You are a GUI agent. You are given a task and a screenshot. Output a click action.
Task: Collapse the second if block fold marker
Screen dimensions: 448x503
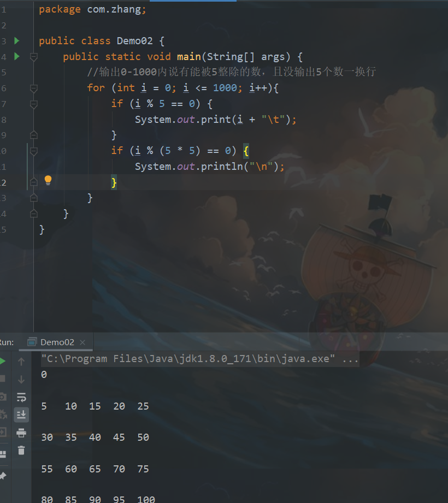point(34,151)
